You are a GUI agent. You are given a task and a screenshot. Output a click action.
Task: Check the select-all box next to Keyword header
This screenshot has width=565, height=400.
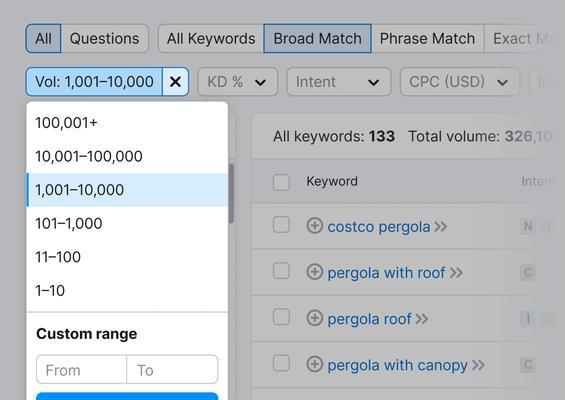tap(281, 182)
